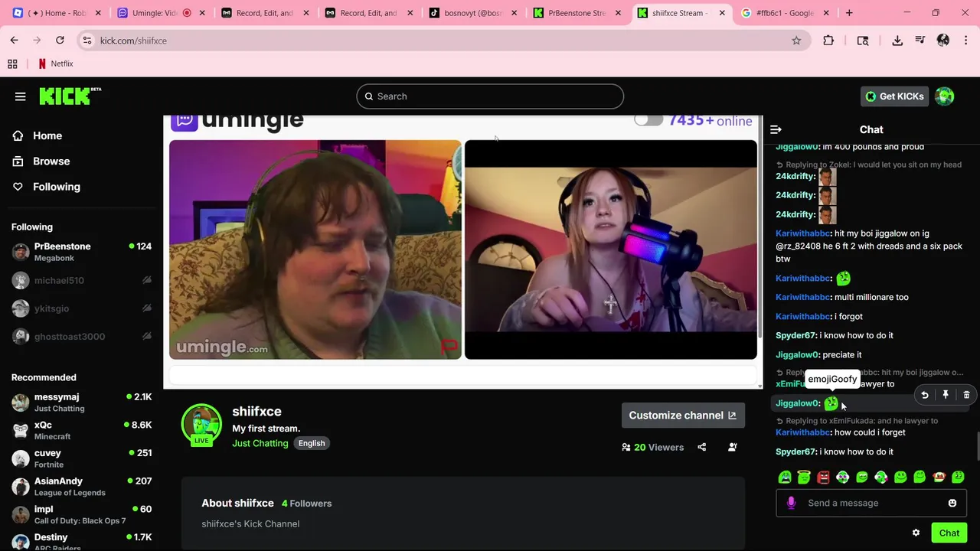Delete the hovered Jiggalow0 message
The height and width of the screenshot is (551, 980).
point(966,395)
